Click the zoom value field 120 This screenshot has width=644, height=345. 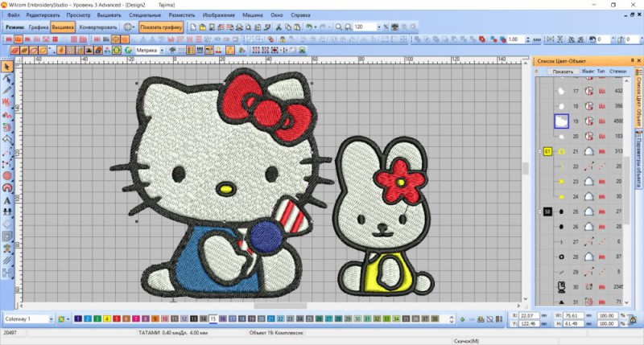pyautogui.click(x=365, y=27)
